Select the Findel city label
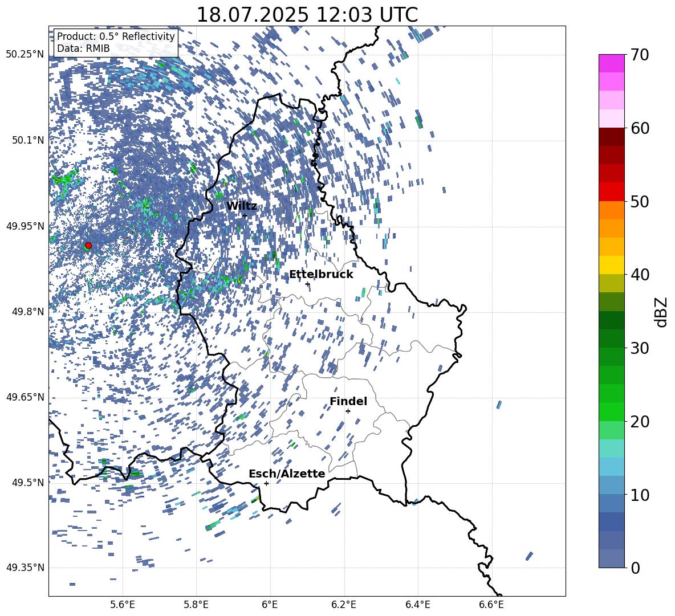Viewport: 675px width, 616px height. (x=348, y=401)
